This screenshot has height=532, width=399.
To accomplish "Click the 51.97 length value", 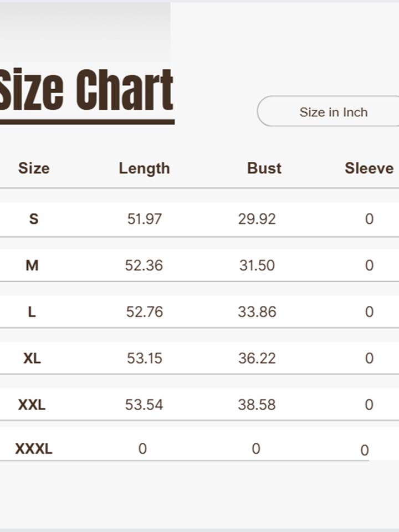I will coord(144,219).
